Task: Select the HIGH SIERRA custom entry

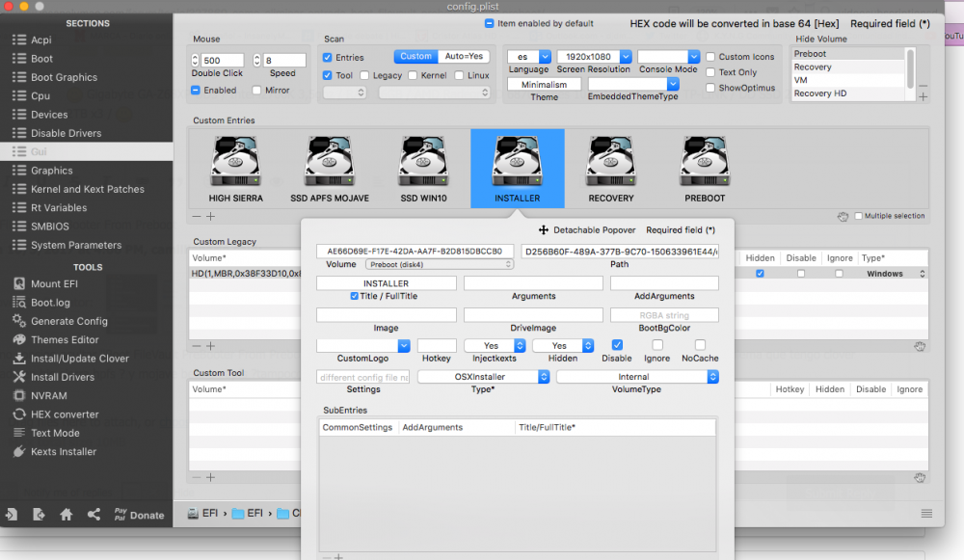Action: [235, 169]
